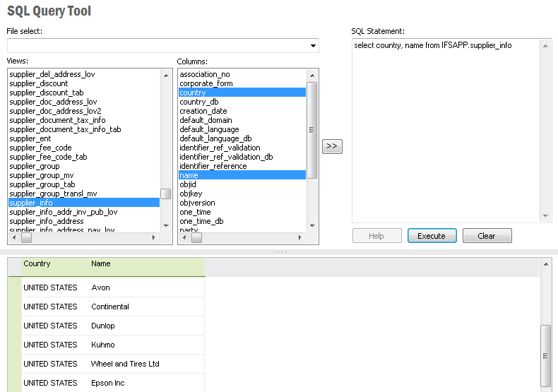Click Columns list scroll up arrow
Image resolution: width=558 pixels, height=392 pixels.
[311, 74]
